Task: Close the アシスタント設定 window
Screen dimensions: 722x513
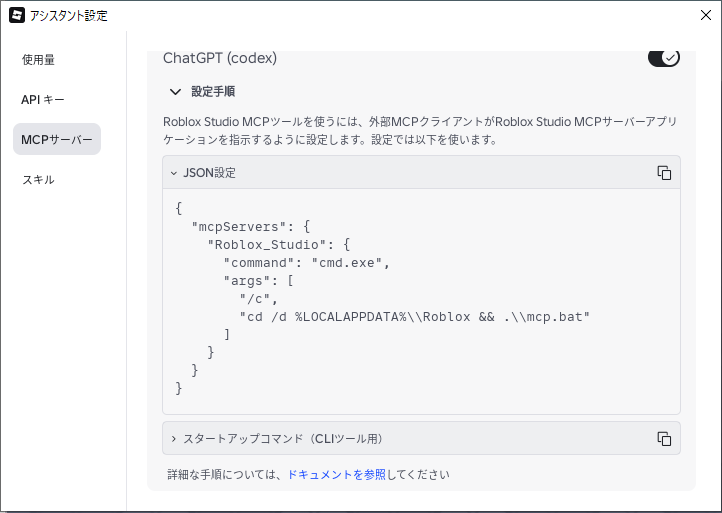Action: tap(705, 15)
